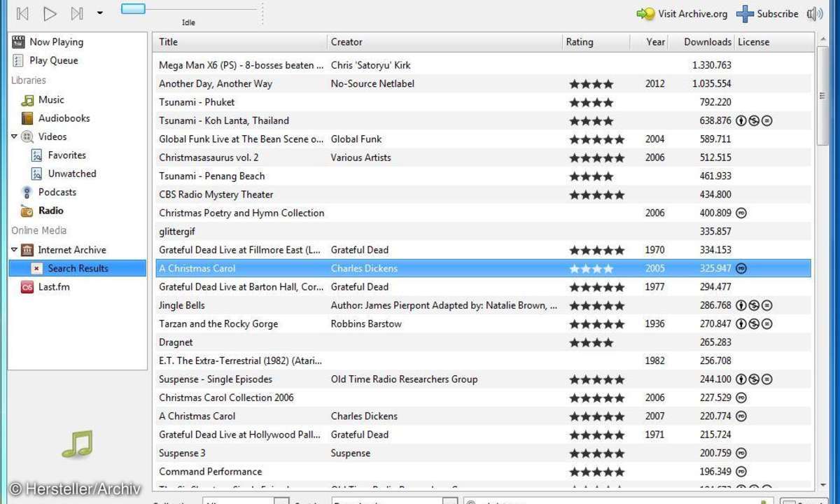Collapse the Videos tree node
Viewport: 840px width, 504px height.
point(14,136)
